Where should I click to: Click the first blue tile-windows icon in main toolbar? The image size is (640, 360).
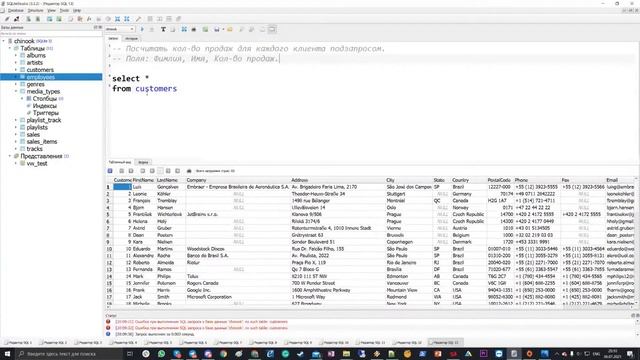(x=118, y=19)
